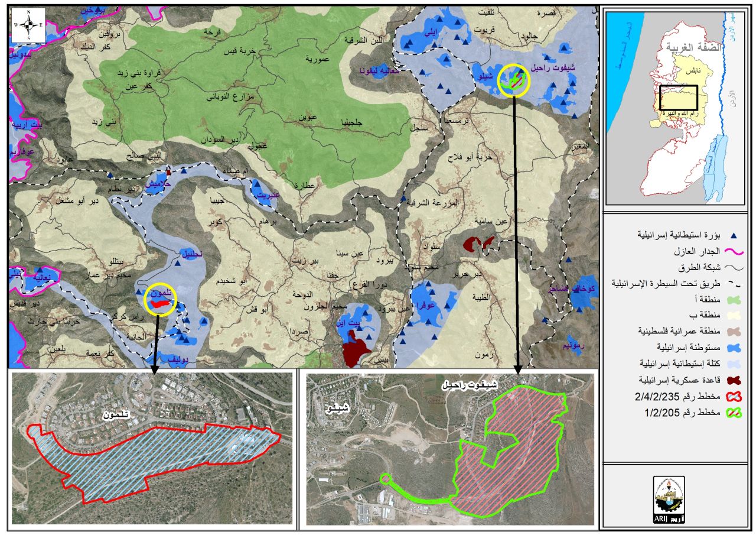Click the small green circle at plan road end
The height and width of the screenshot is (535, 756).
(x=385, y=479)
